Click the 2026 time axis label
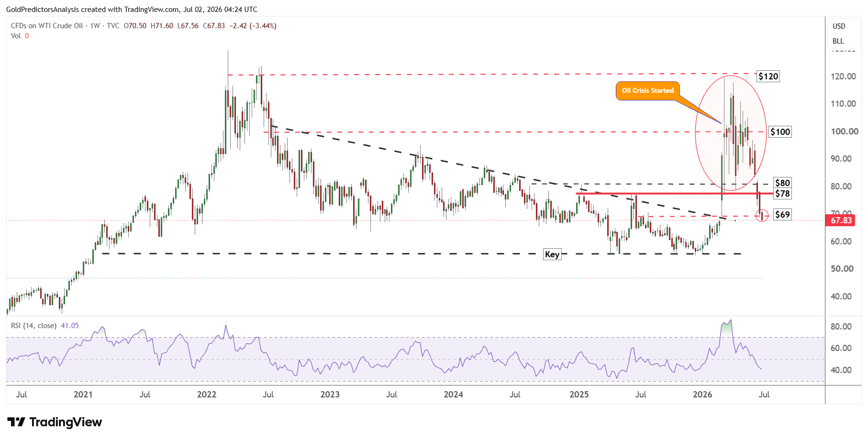Viewport: 868px width, 440px height. click(x=702, y=395)
